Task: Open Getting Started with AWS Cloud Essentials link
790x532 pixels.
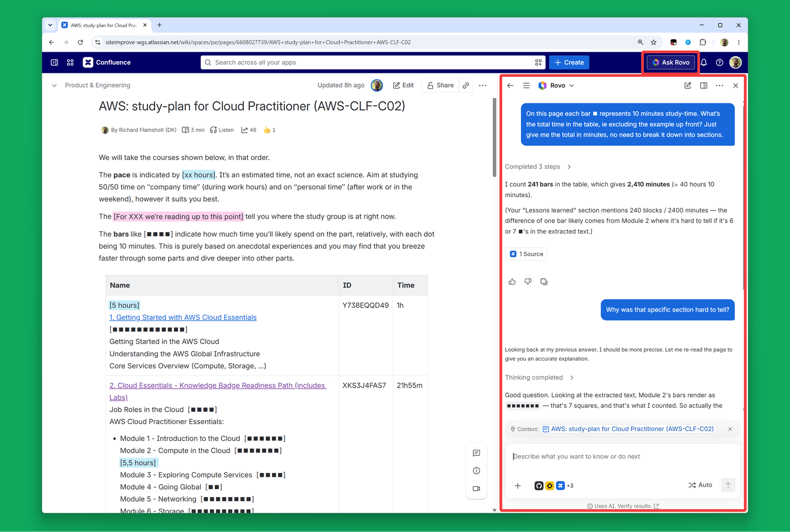Action: click(x=183, y=317)
